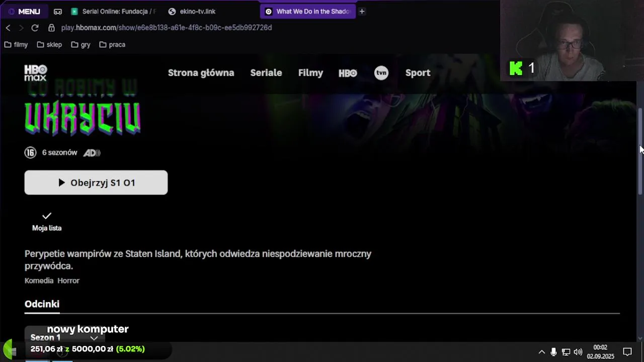Expand the Sezon 1 dropdown
Screen dimensions: 644x362
point(64,337)
